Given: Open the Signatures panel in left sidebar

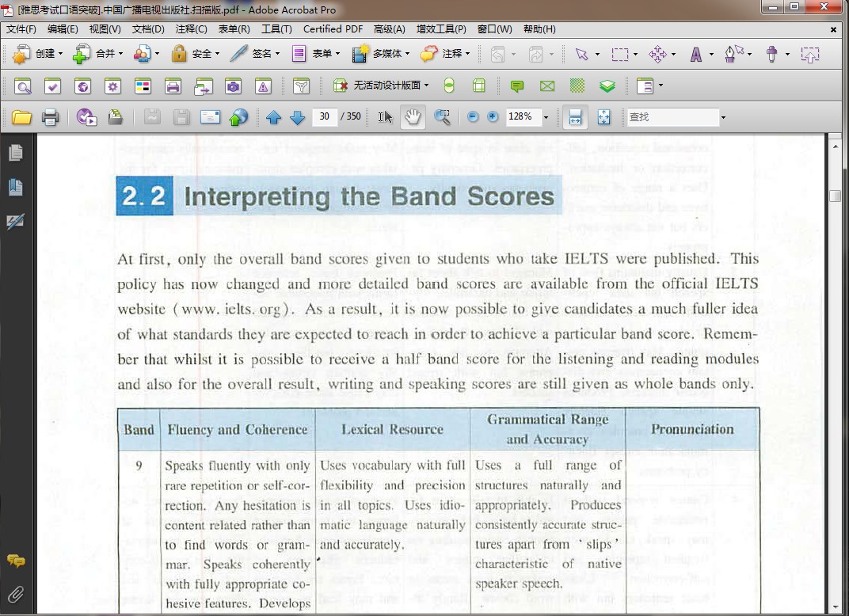Looking at the screenshot, I should [x=15, y=221].
